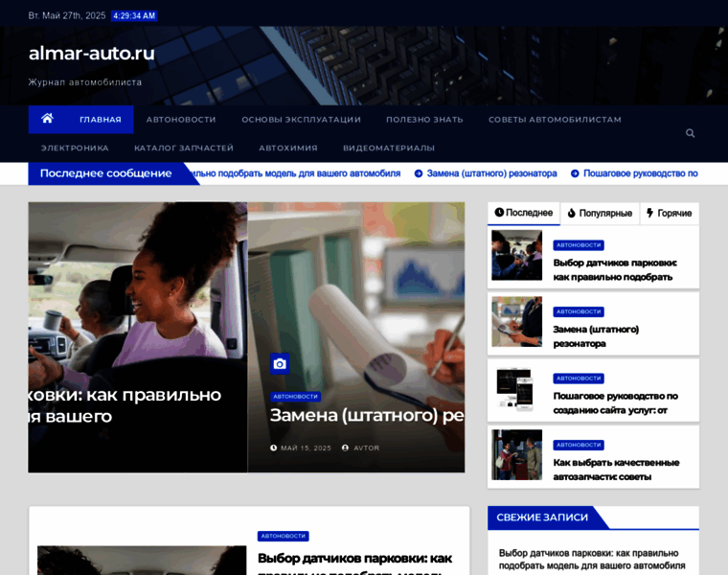Screen dimensions: 728x575
Task: Open Основы эксплуатации menu item
Action: [302, 120]
